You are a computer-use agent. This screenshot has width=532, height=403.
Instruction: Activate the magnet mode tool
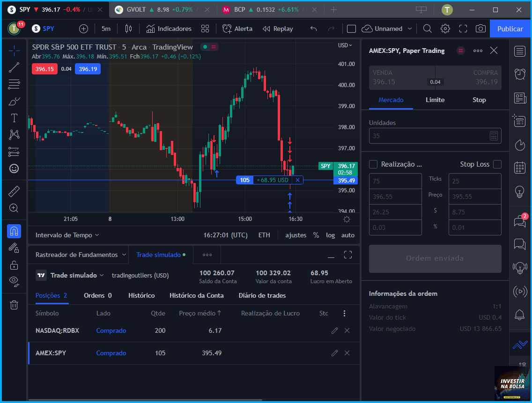14,231
